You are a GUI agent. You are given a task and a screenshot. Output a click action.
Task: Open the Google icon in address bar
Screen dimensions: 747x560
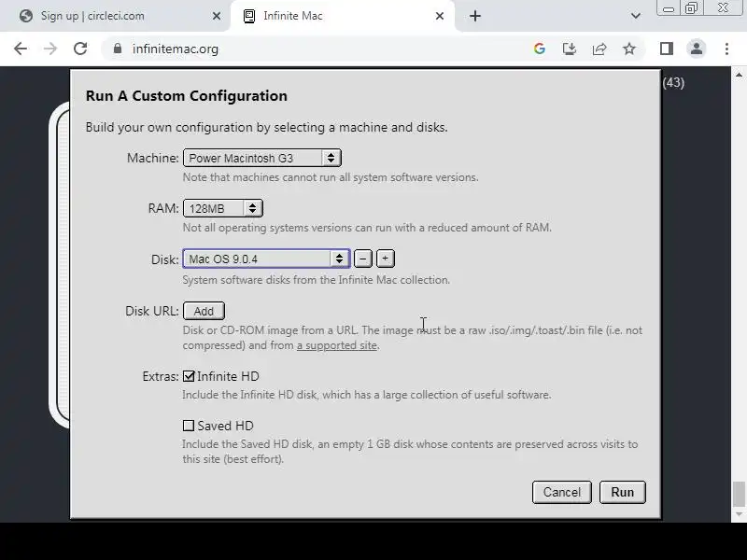pos(540,49)
